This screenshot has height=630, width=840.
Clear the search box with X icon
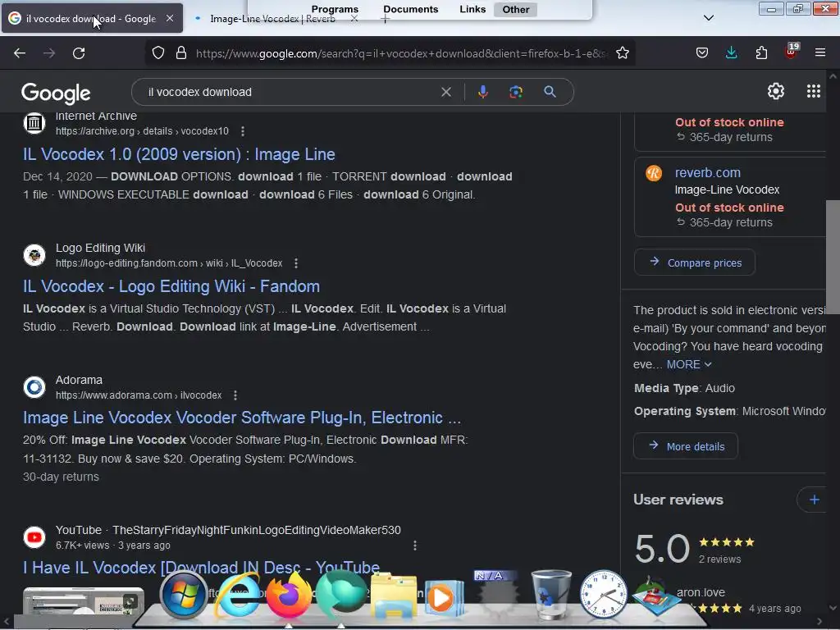coord(445,92)
